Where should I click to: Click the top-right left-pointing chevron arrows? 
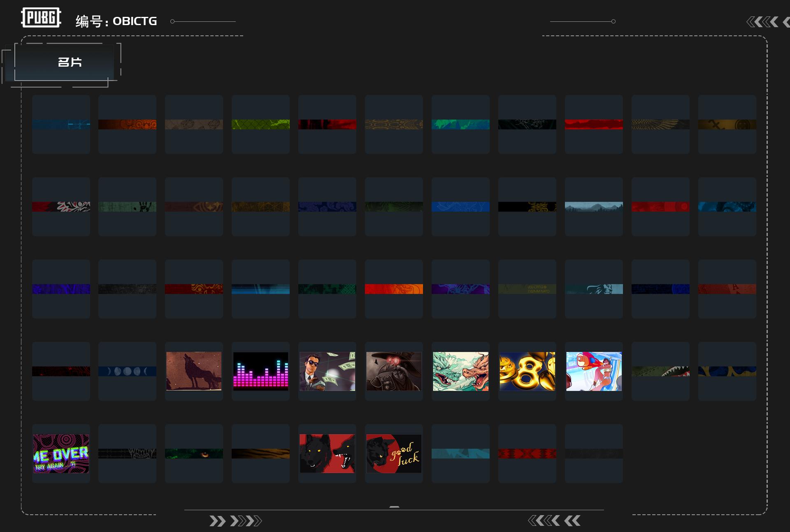pyautogui.click(x=763, y=22)
